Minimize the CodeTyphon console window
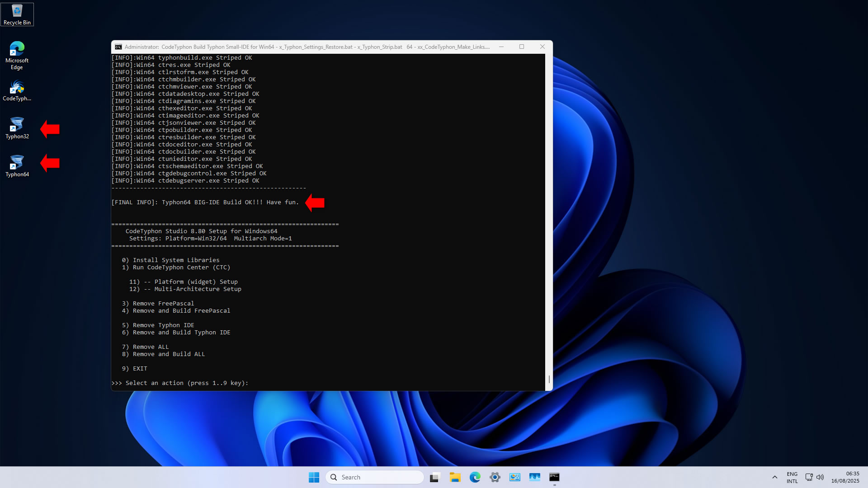Screen dimensions: 868x488 (501, 47)
